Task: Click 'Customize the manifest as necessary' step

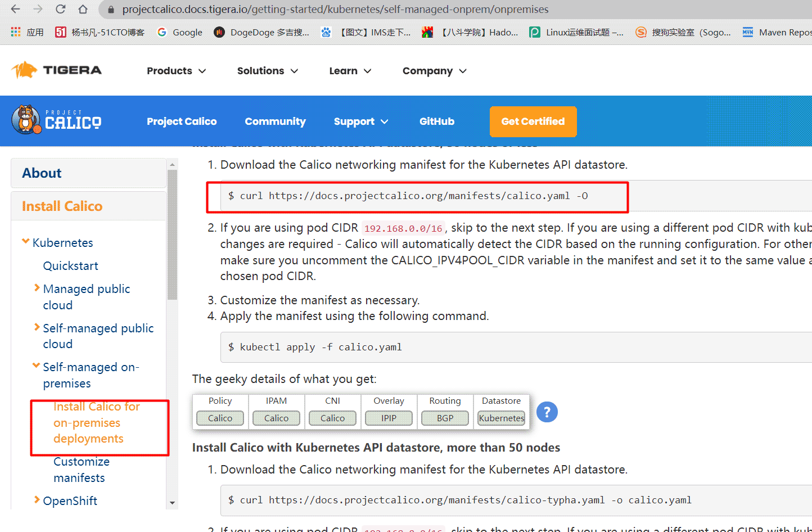Action: click(320, 300)
